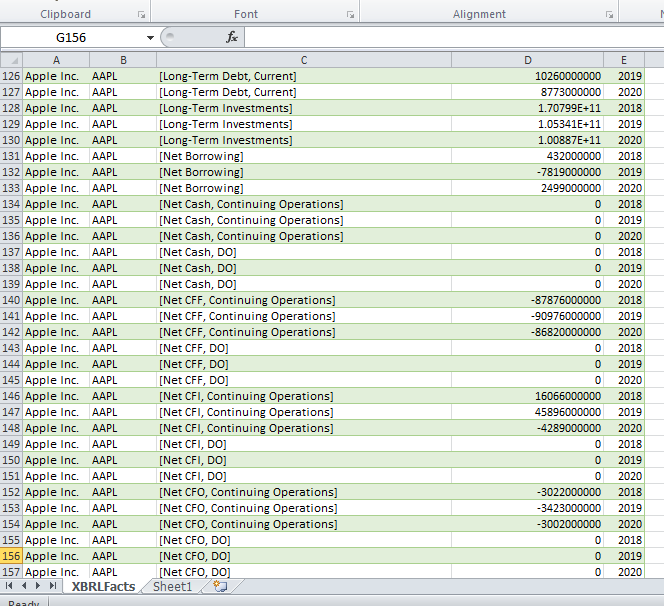
Task: Click cell with -3002000000
Action: pyautogui.click(x=528, y=524)
